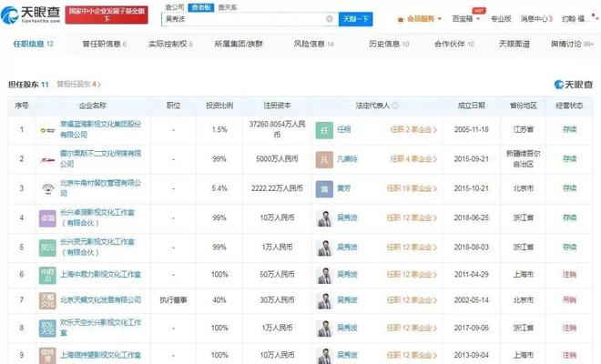The height and width of the screenshot is (364, 601).
Task: Switch to the 查关系 search tab
Action: [x=228, y=7]
